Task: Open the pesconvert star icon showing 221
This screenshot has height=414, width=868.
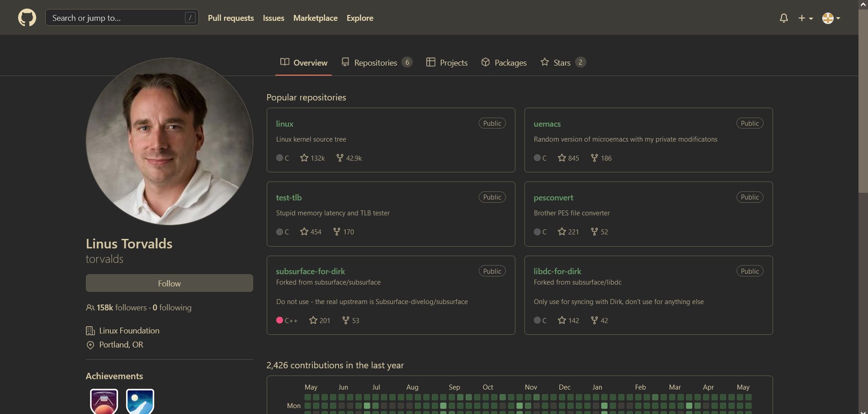Action: point(562,231)
